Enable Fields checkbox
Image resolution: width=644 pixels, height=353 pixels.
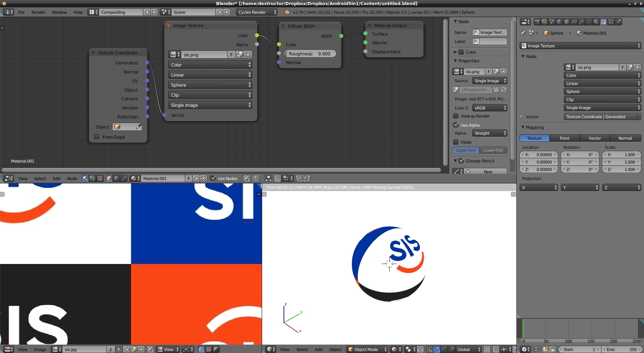pyautogui.click(x=456, y=142)
